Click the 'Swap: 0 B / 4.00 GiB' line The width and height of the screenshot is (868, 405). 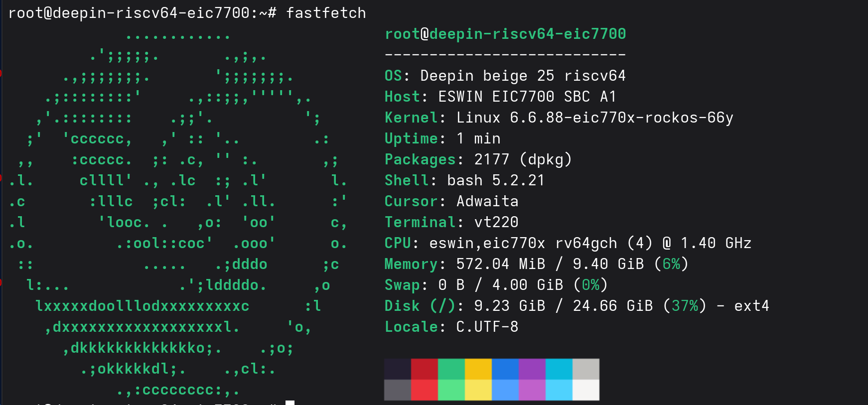(496, 285)
